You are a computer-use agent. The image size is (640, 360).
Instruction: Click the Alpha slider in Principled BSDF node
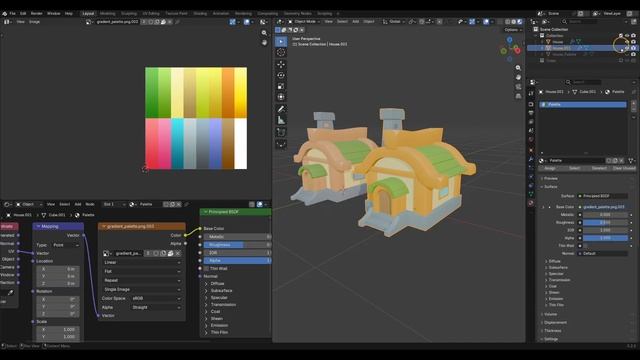coord(237,260)
